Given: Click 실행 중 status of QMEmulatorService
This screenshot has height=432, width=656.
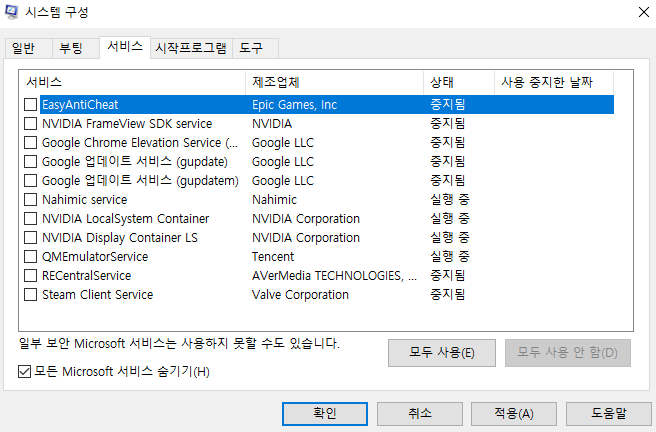Looking at the screenshot, I should point(450,256).
